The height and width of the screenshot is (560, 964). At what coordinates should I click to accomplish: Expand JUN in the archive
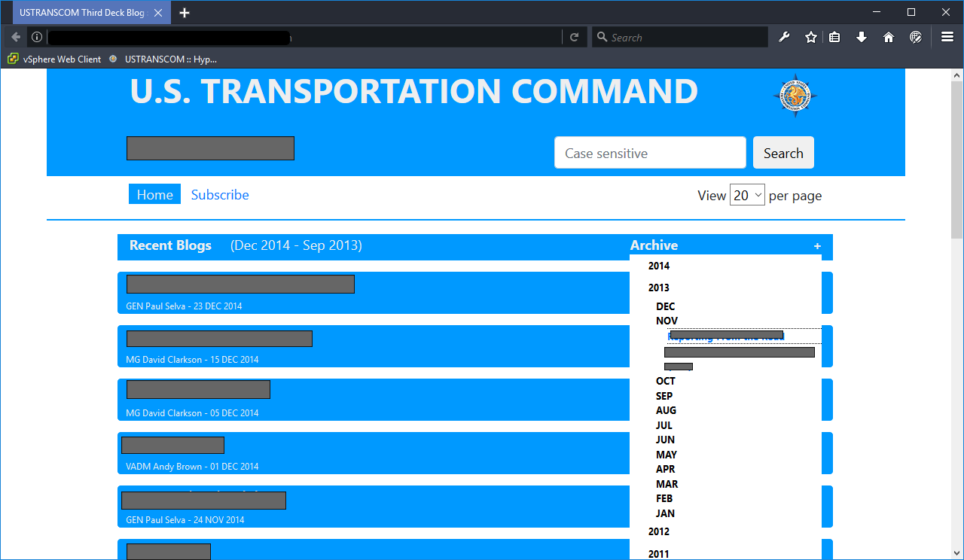665,440
